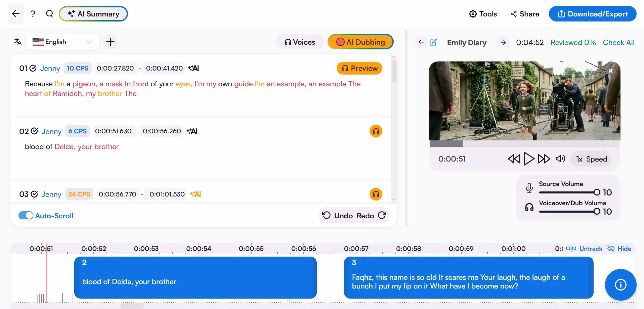This screenshot has height=309, width=644.
Task: Click AI rewrite icon on segment 02
Action: pos(192,131)
